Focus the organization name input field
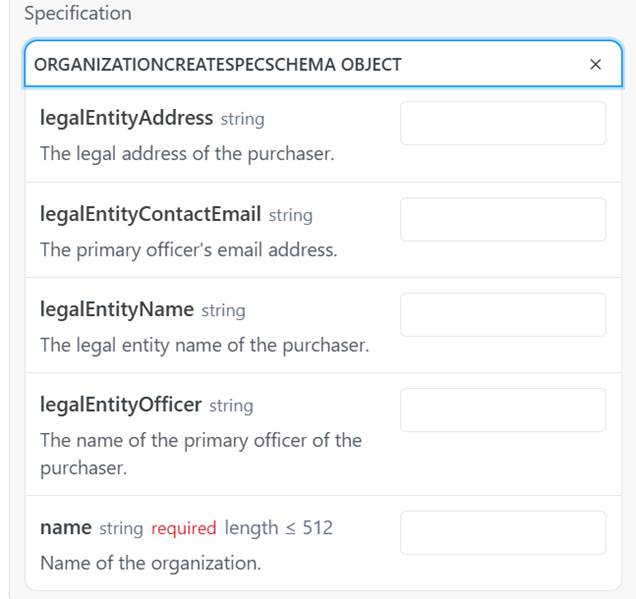Viewport: 636px width, 599px height. pos(503,532)
